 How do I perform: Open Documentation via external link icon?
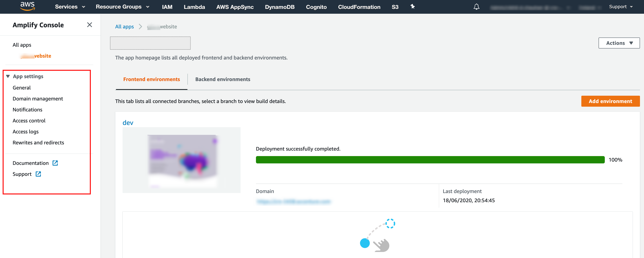(x=55, y=163)
